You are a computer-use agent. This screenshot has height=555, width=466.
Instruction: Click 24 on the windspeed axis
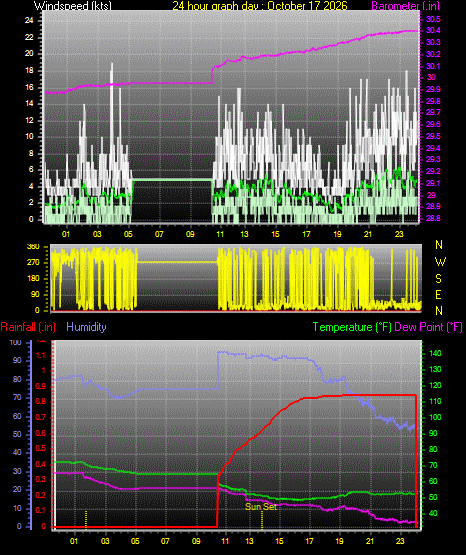[x=29, y=20]
